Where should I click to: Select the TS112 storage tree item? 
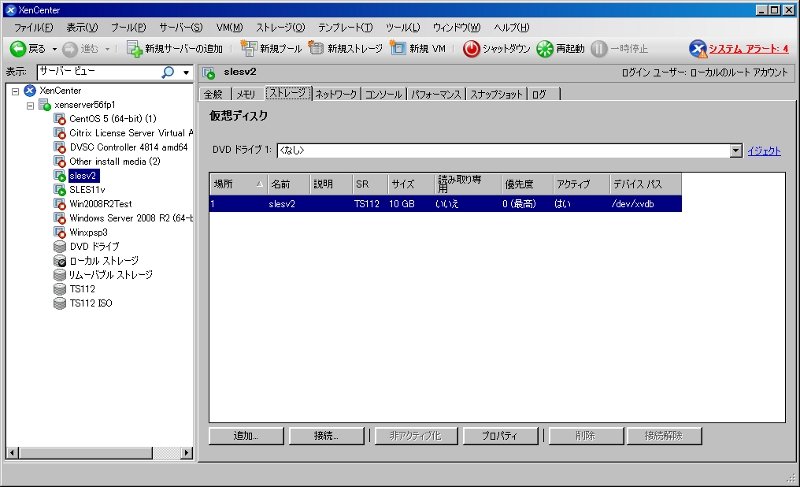coord(82,289)
